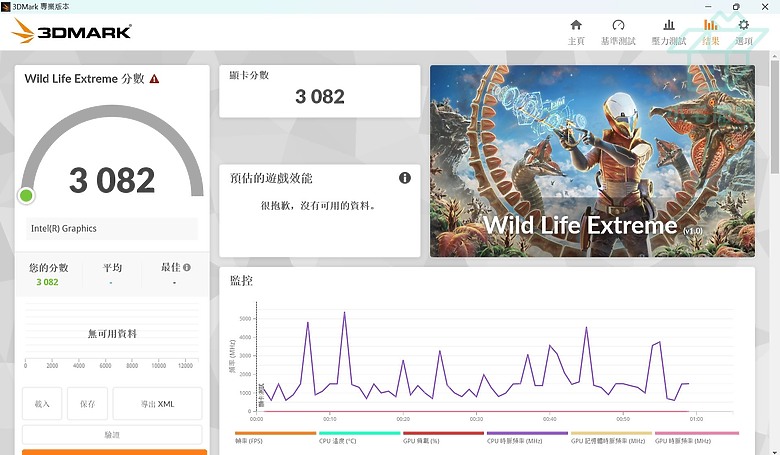780x455 pixels.
Task: Maximize the 3DMark window
Action: [736, 6]
